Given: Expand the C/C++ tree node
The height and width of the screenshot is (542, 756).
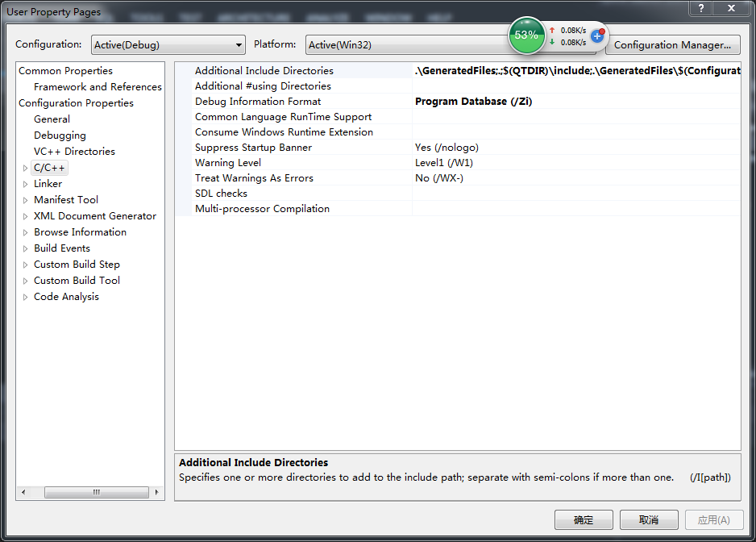Looking at the screenshot, I should tap(26, 168).
